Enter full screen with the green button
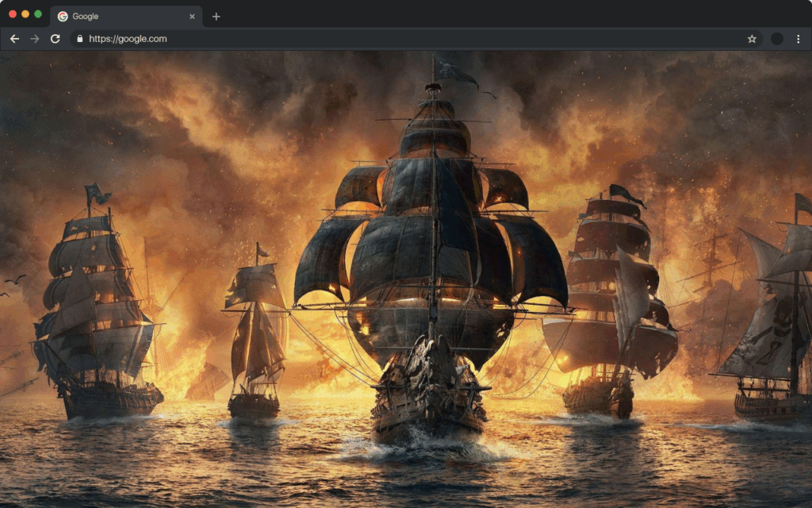812x508 pixels. click(38, 14)
